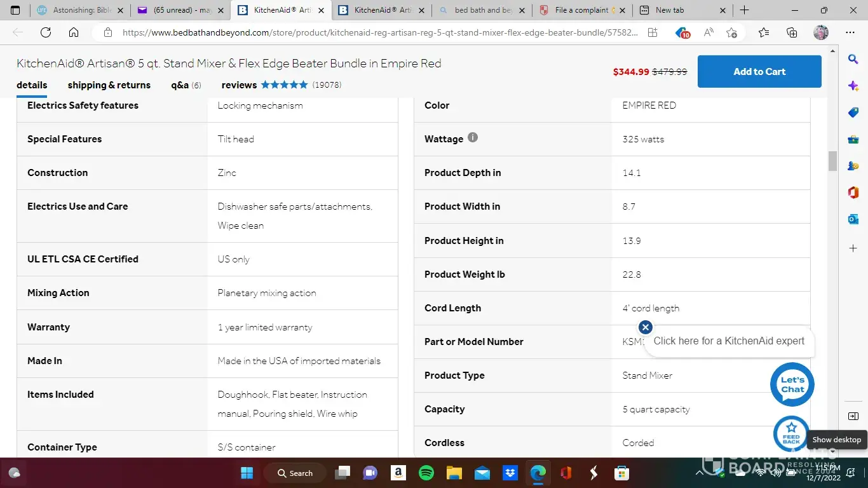Open the Let's Chat bubble
The height and width of the screenshot is (488, 868).
[792, 384]
